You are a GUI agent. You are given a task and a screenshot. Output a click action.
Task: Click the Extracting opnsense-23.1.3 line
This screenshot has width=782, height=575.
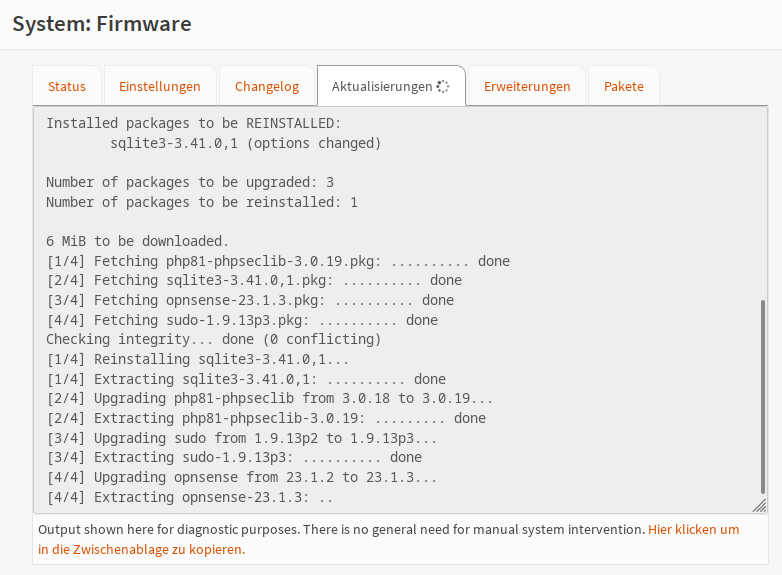[190, 497]
